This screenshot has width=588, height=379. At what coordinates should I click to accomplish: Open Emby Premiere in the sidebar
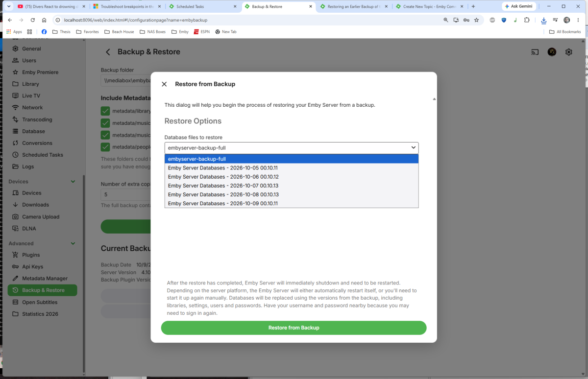coord(42,72)
